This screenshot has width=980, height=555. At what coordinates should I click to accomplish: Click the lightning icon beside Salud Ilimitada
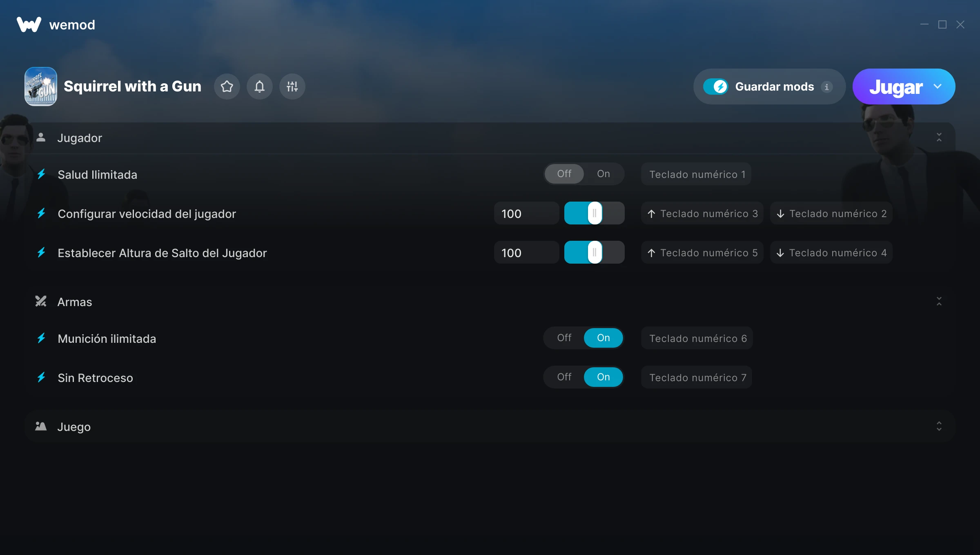click(x=41, y=174)
